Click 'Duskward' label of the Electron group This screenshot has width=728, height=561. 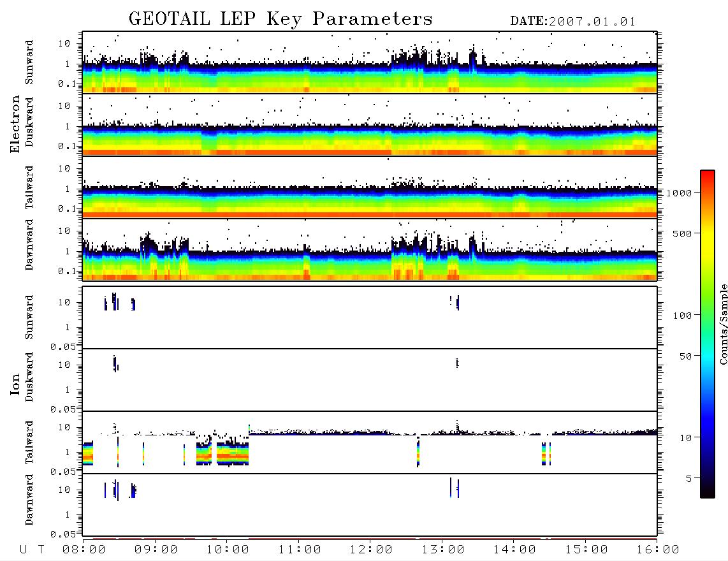pyautogui.click(x=29, y=122)
